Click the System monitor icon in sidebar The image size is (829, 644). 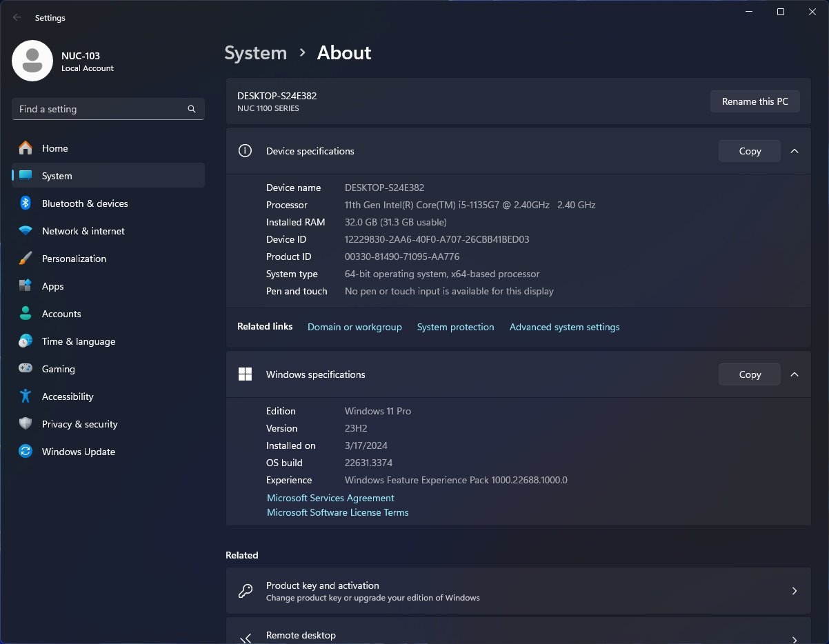(x=26, y=176)
